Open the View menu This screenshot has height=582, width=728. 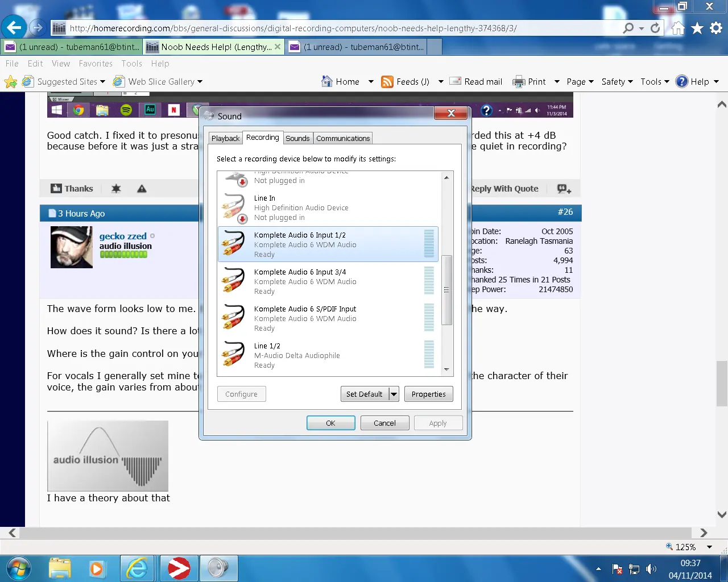coord(61,64)
